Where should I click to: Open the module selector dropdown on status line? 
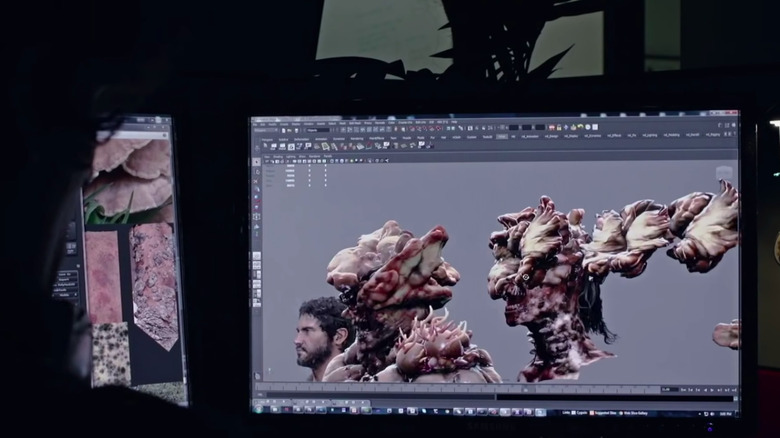coord(264,130)
